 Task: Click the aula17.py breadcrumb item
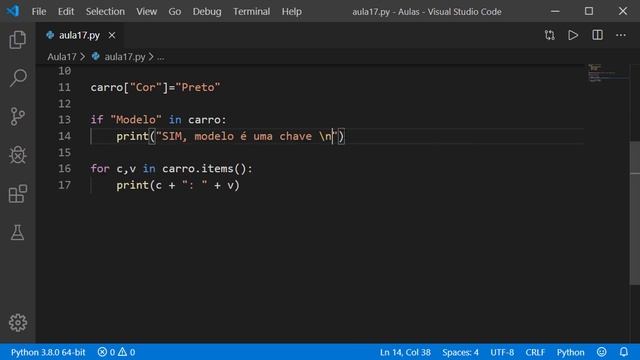(x=124, y=57)
